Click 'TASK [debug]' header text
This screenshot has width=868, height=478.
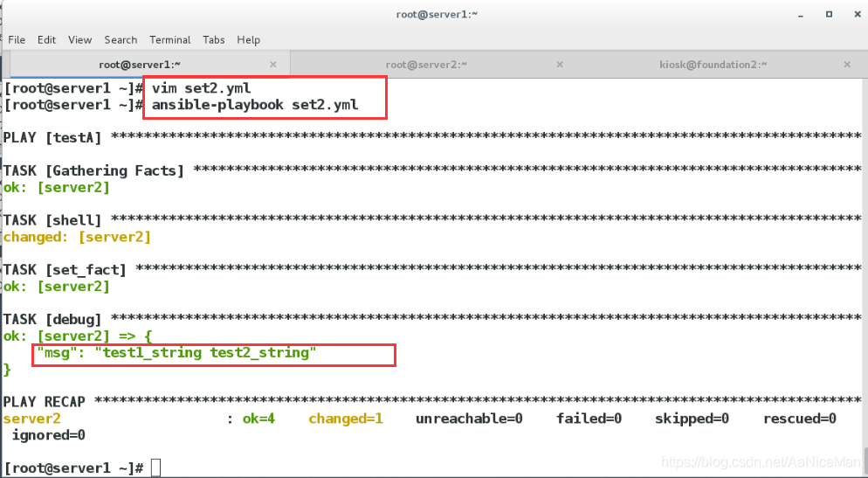pyautogui.click(x=52, y=320)
